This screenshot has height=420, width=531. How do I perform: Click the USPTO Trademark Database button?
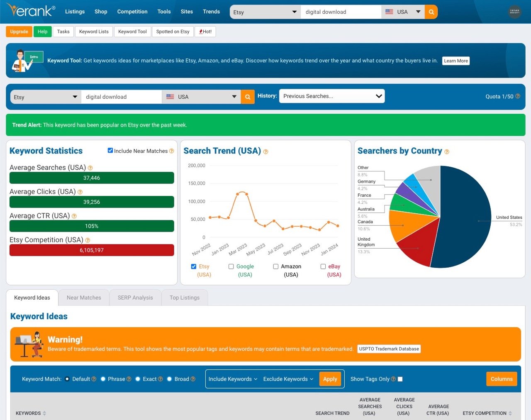389,349
